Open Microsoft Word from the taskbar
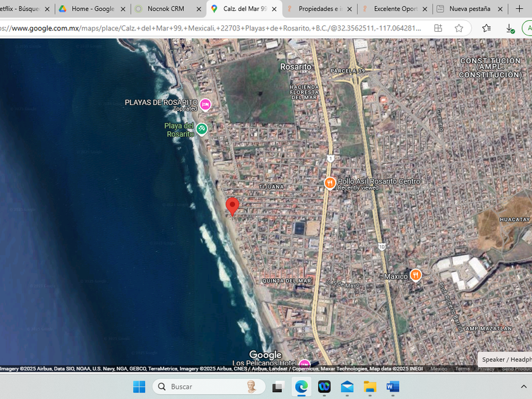This screenshot has width=532, height=399. [x=393, y=386]
